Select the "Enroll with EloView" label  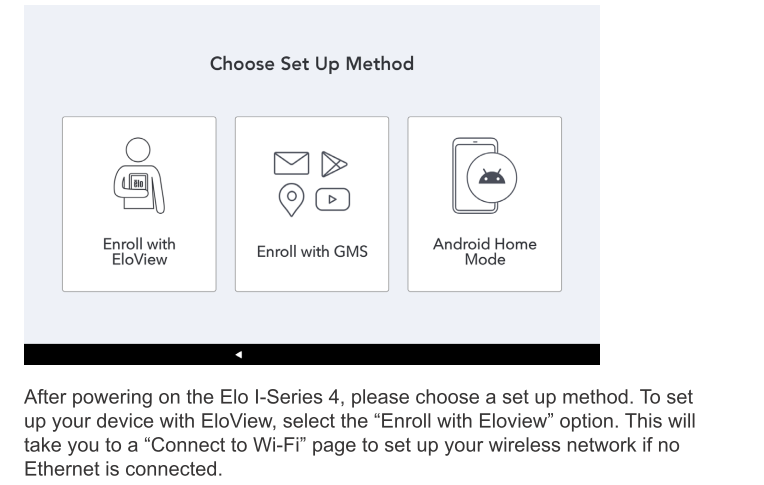(138, 251)
